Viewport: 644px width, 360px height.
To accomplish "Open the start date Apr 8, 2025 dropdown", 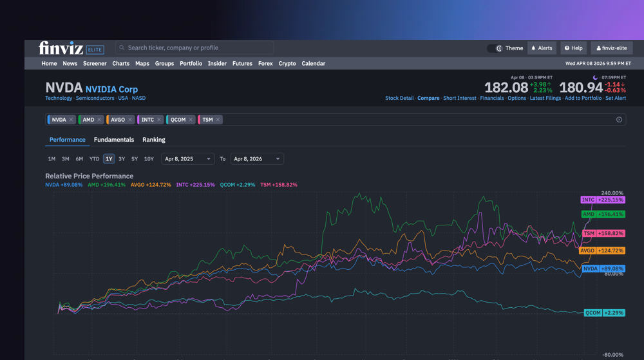I will point(188,159).
